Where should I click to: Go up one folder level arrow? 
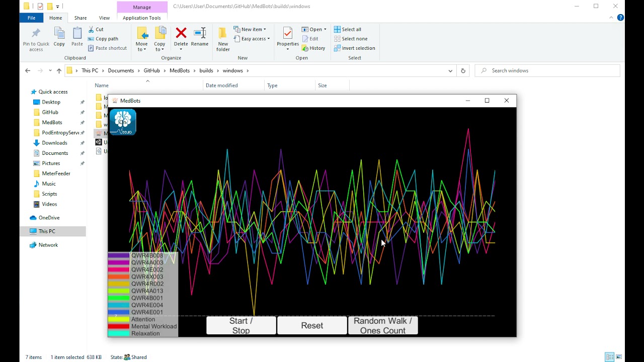pos(59,71)
